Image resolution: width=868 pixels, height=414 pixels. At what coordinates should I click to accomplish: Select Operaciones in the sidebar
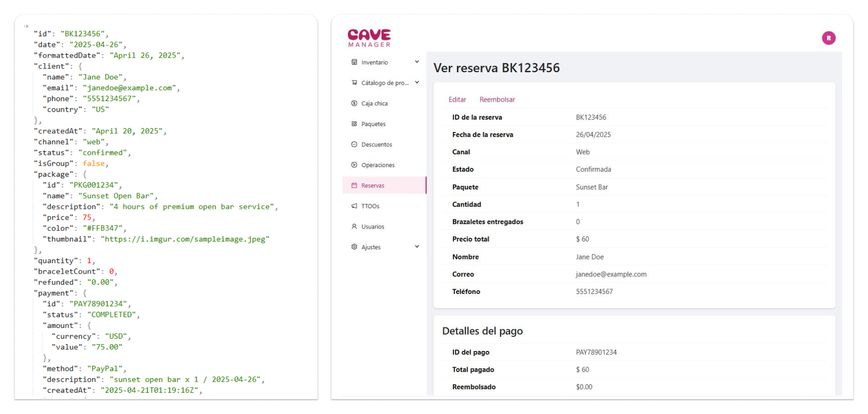pos(384,165)
